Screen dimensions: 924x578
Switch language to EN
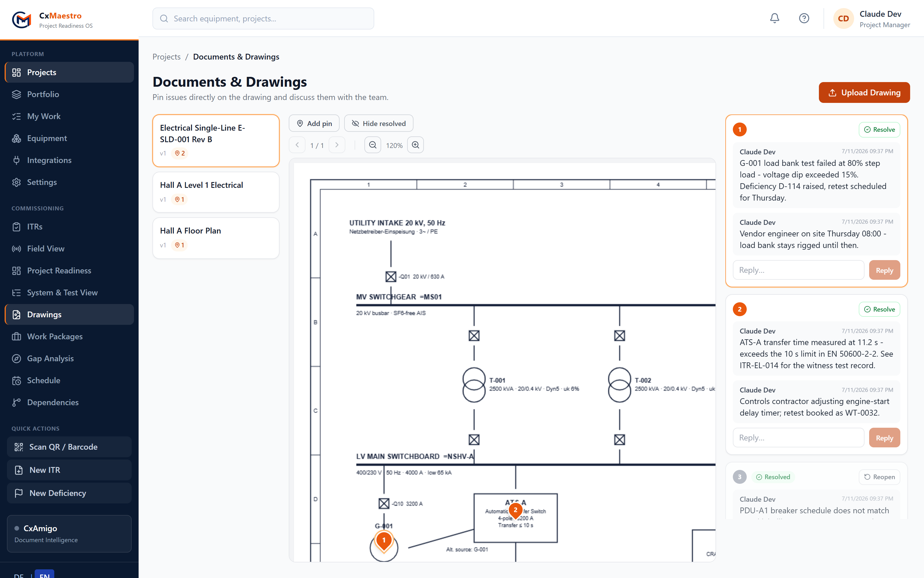click(x=44, y=574)
